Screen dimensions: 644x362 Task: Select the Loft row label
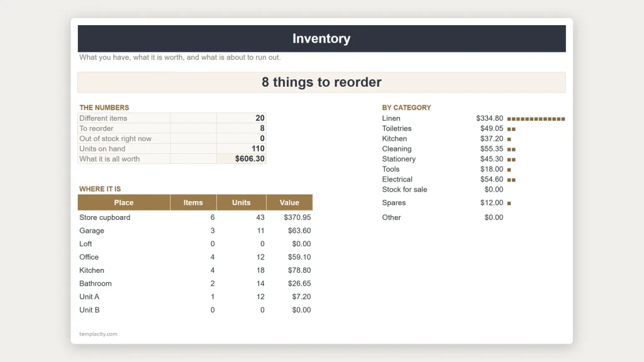point(86,244)
